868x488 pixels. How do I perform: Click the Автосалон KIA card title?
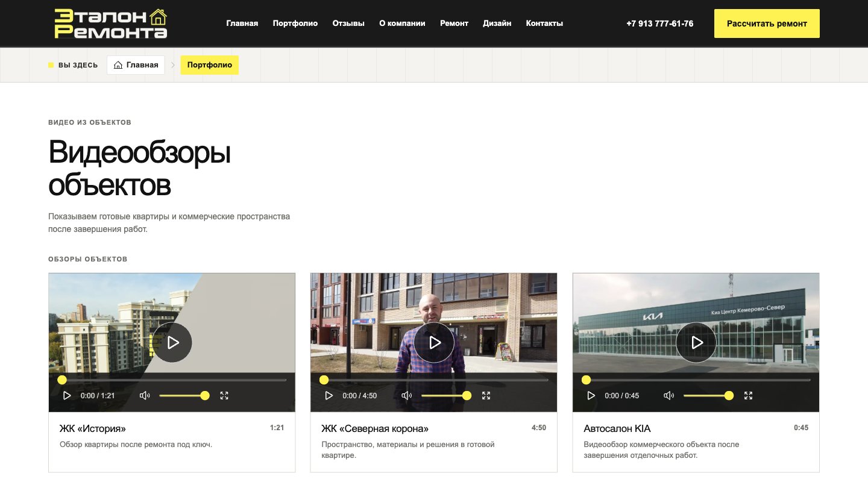[x=617, y=429]
